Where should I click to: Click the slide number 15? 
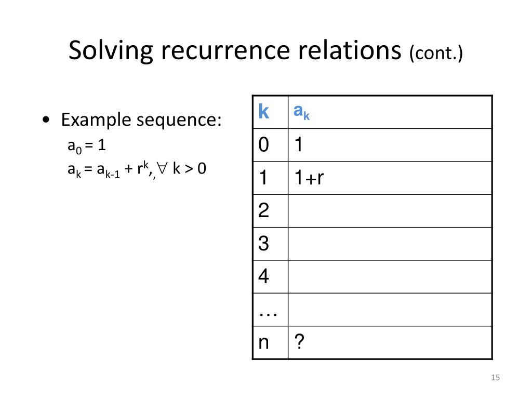pos(495,377)
